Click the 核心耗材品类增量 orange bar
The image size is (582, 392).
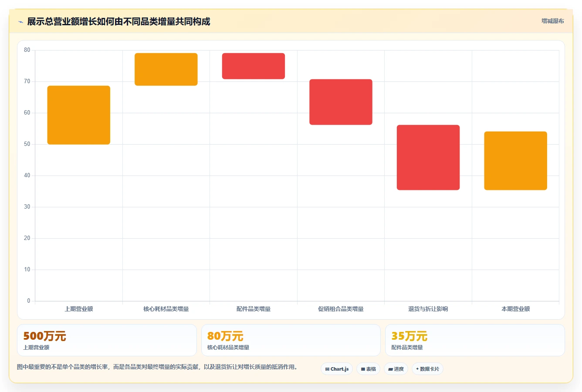[166, 69]
